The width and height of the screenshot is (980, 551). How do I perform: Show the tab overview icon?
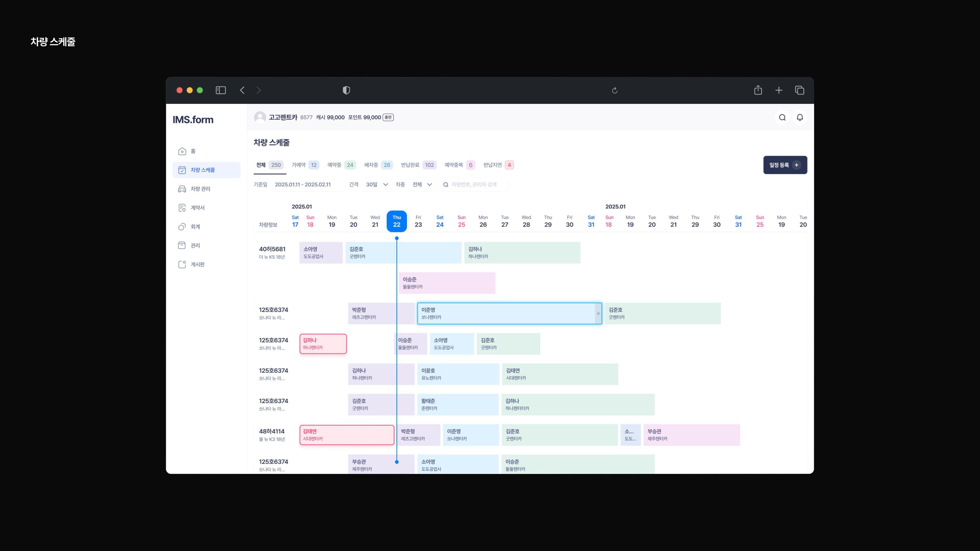799,90
